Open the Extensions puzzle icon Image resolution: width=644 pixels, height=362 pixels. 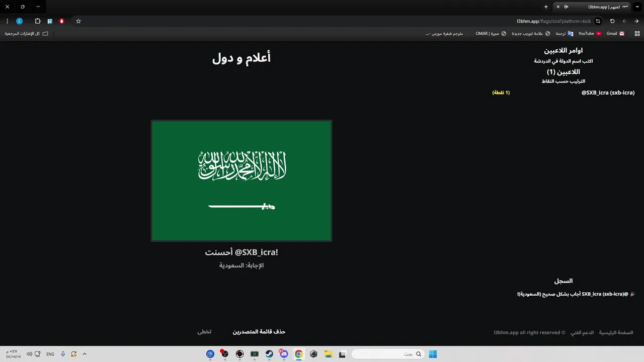tap(37, 21)
